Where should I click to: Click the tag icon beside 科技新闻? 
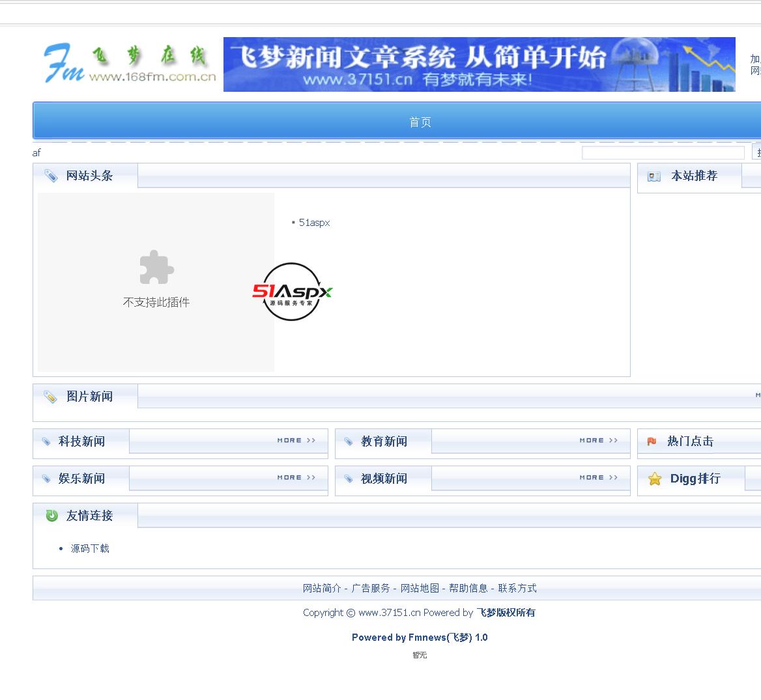tap(46, 441)
